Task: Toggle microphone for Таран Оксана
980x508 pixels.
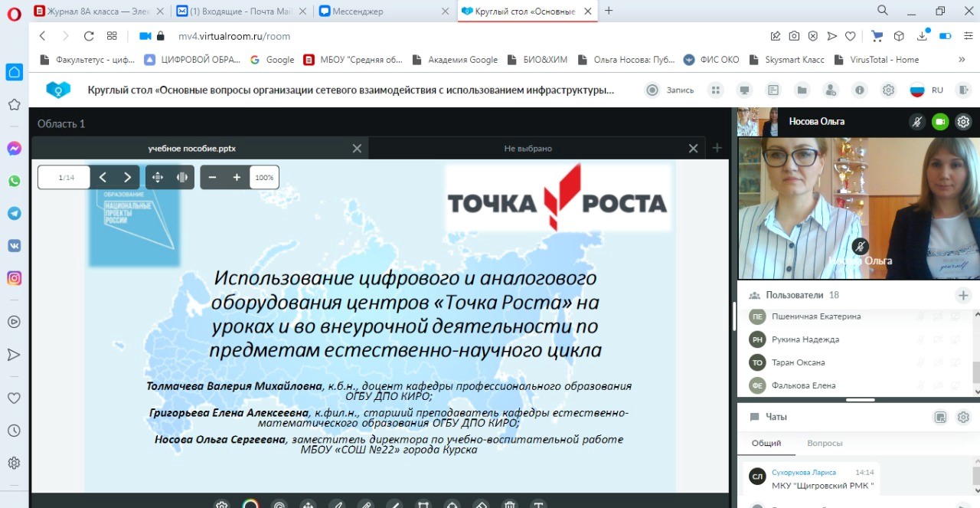Action: [920, 362]
